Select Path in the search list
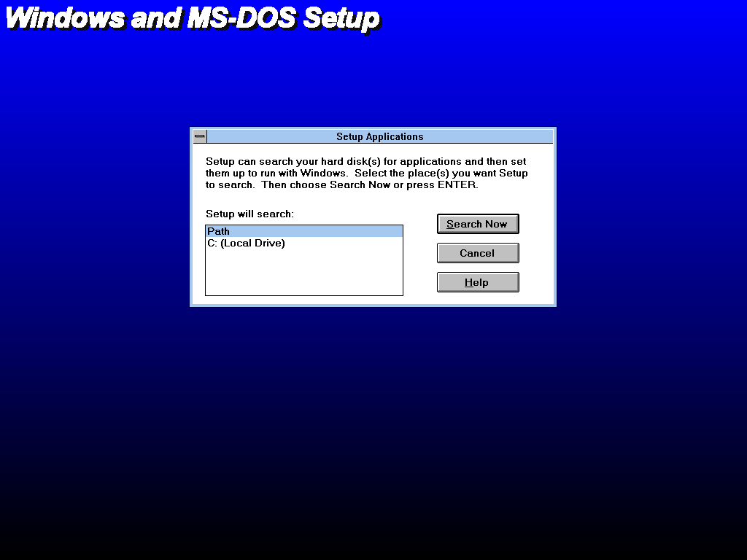 point(304,231)
